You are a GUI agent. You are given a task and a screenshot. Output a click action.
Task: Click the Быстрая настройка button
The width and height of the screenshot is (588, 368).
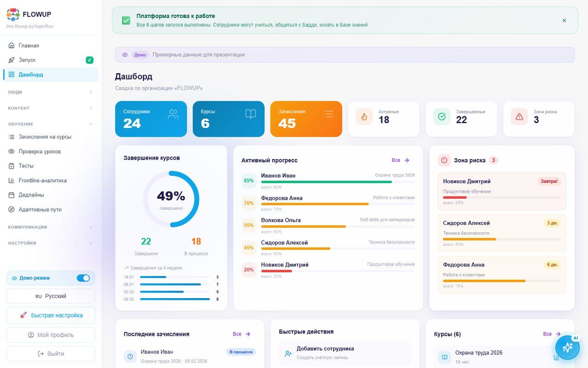tap(51, 315)
